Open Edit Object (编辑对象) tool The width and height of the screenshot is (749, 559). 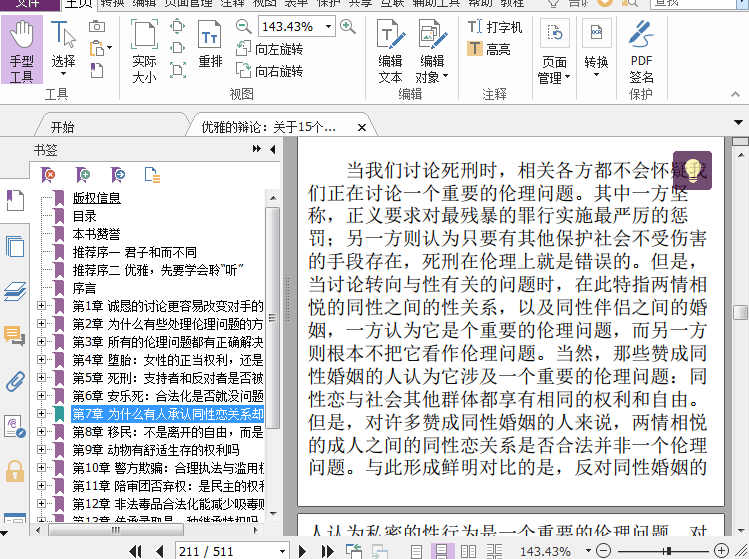[432, 50]
